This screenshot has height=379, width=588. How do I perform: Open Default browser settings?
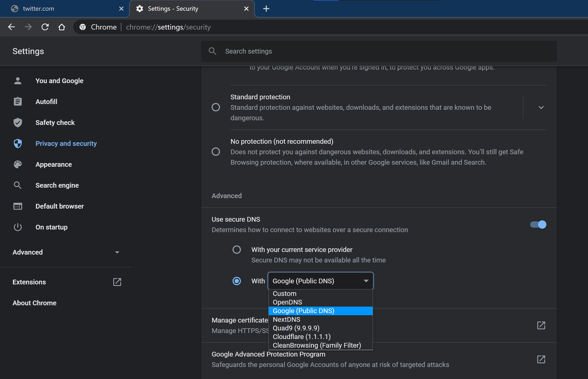(x=60, y=206)
